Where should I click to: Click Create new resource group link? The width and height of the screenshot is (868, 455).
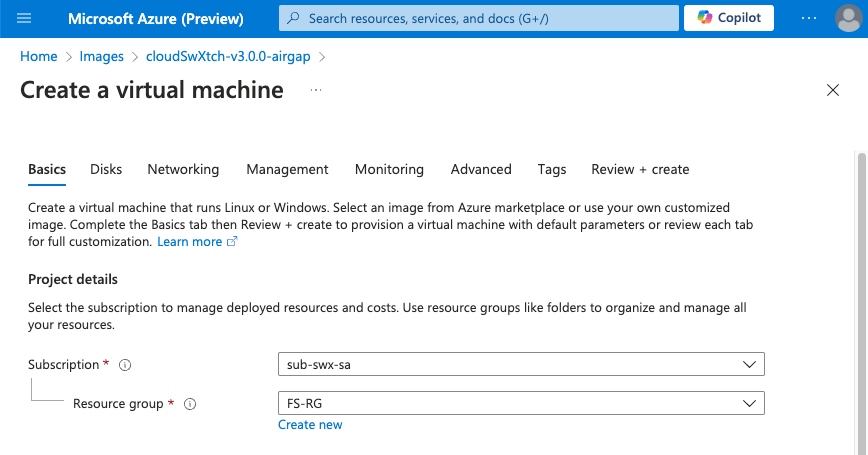click(x=310, y=425)
